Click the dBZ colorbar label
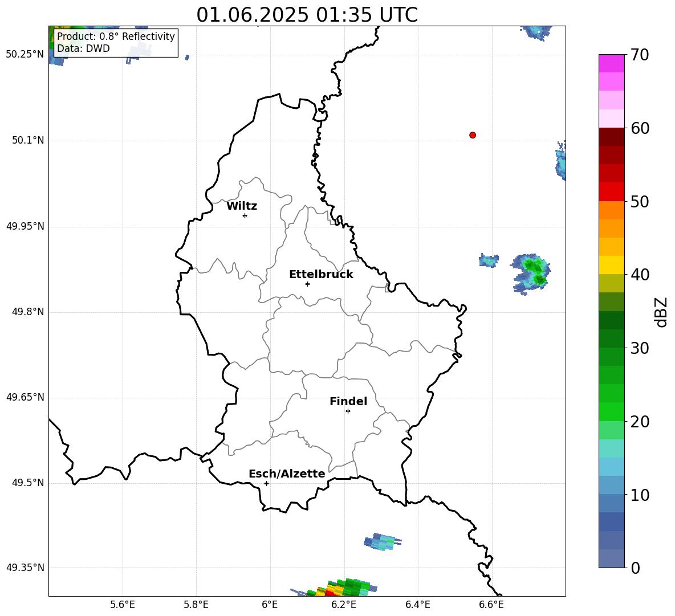The width and height of the screenshot is (675, 616). (661, 312)
